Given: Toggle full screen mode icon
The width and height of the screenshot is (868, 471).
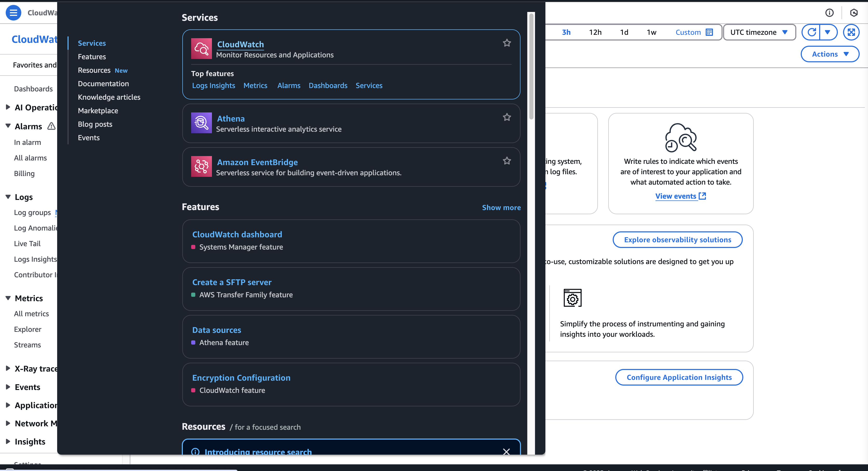Looking at the screenshot, I should (x=851, y=32).
